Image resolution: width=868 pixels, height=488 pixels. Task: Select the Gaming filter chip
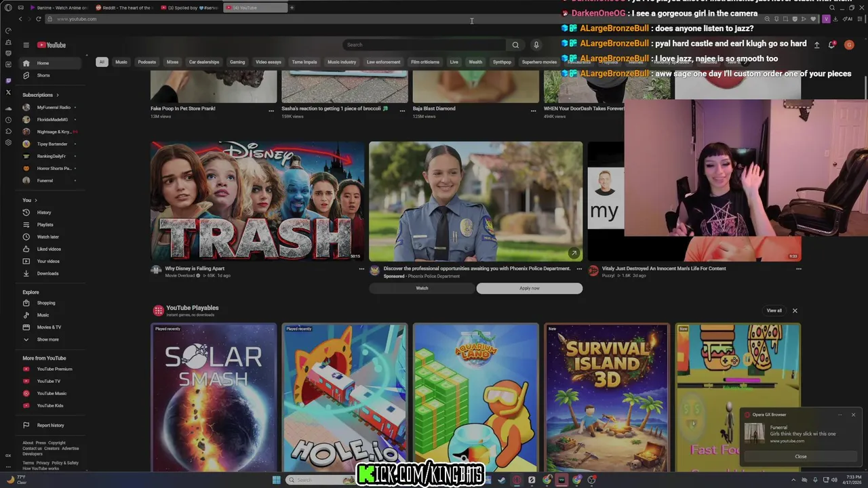(x=237, y=62)
